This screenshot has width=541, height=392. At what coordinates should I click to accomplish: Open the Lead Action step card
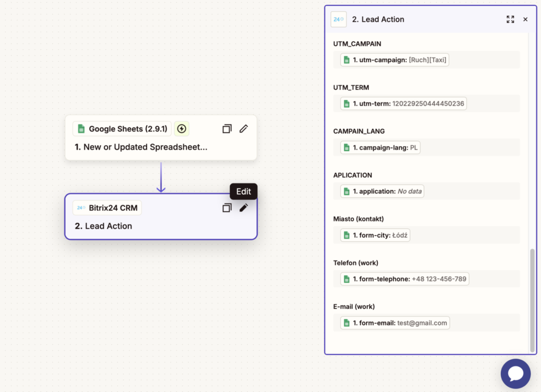(108, 226)
